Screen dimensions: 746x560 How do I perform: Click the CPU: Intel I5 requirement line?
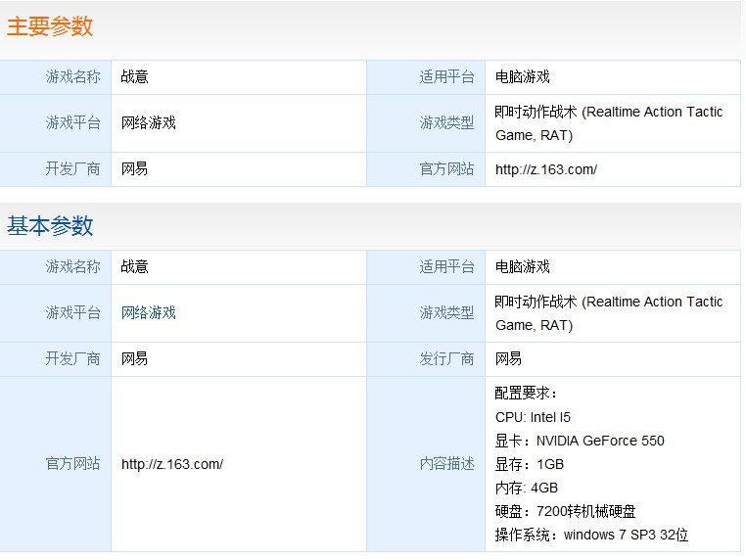533,417
